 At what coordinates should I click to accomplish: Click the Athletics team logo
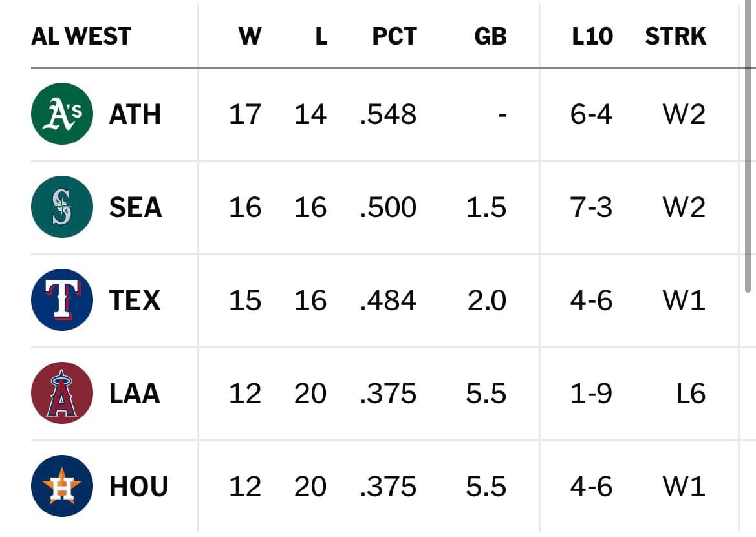click(61, 114)
